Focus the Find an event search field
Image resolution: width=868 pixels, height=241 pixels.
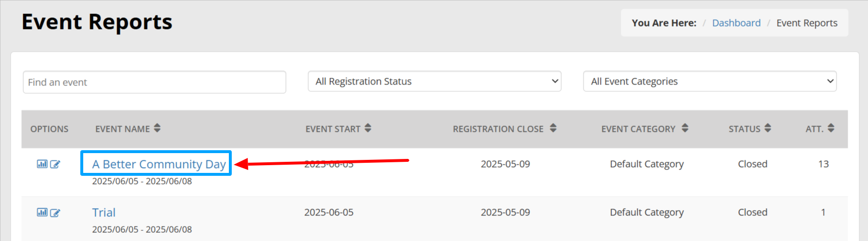(x=154, y=82)
